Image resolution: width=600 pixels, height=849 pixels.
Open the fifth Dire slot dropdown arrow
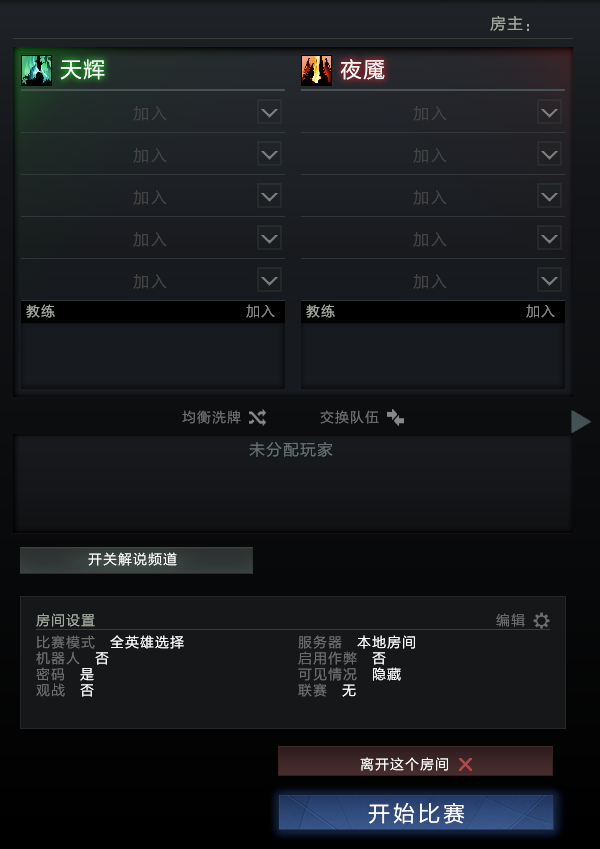[x=549, y=280]
